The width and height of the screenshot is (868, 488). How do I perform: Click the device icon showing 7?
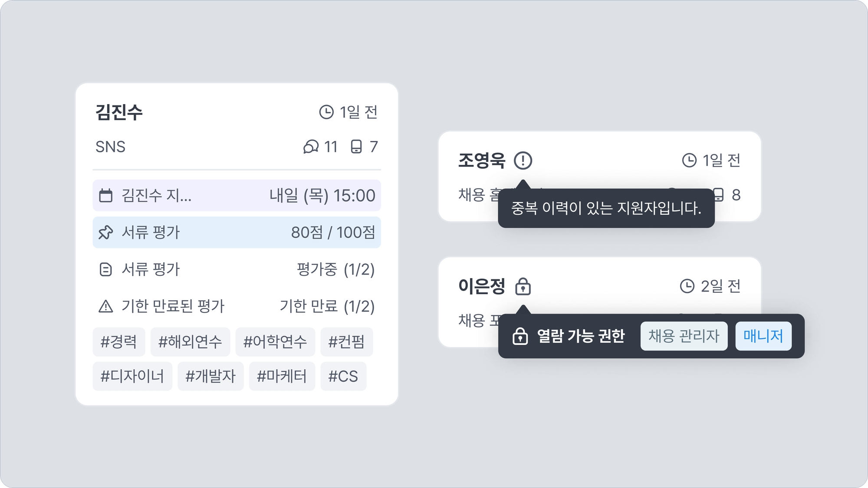356,147
